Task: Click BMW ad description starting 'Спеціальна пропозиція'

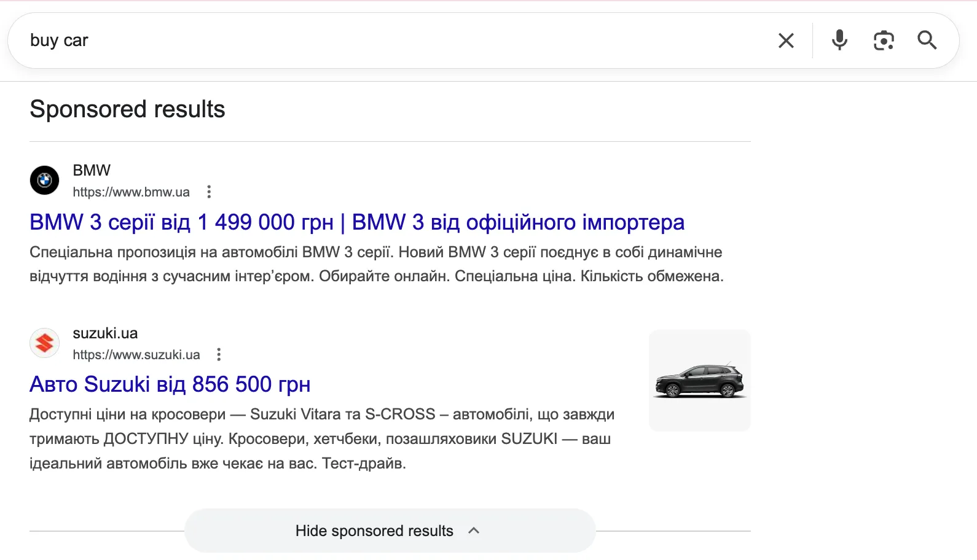Action: coord(377,264)
